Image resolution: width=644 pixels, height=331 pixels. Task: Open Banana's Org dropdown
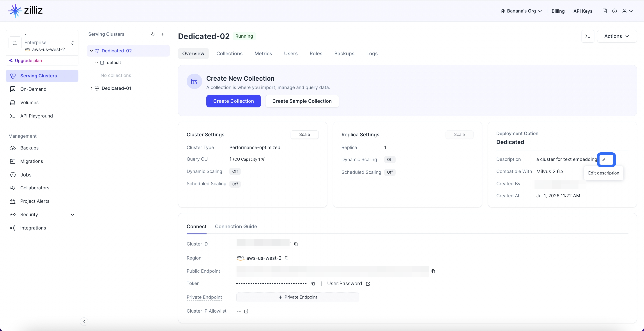(x=521, y=11)
